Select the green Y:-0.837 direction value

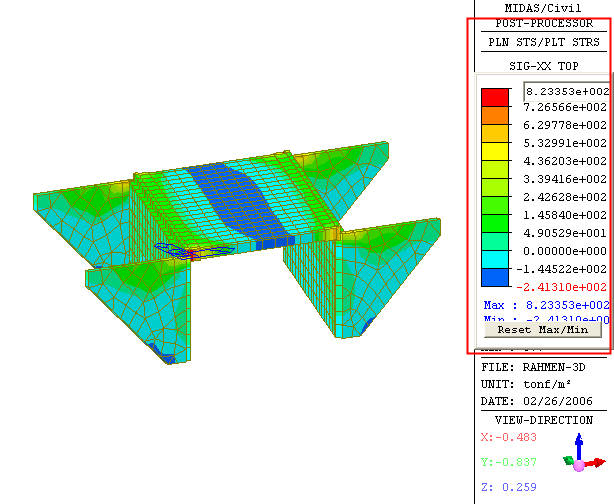pos(509,462)
